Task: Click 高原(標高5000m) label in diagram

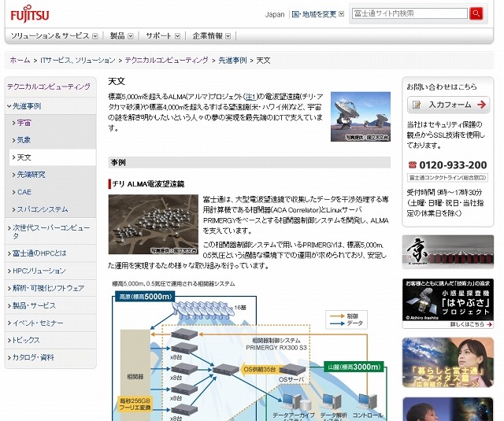Action: [x=145, y=297]
